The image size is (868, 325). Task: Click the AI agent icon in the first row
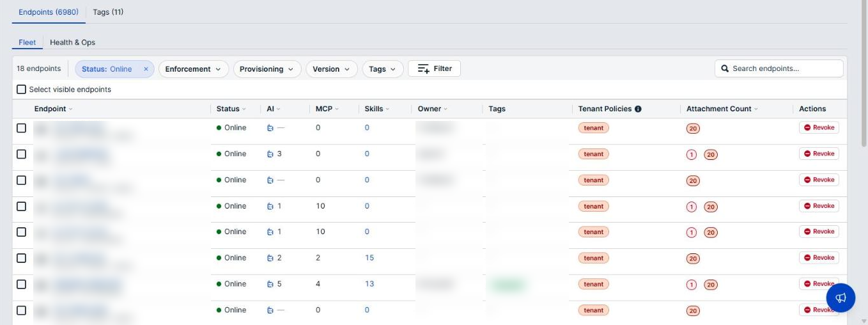[270, 128]
